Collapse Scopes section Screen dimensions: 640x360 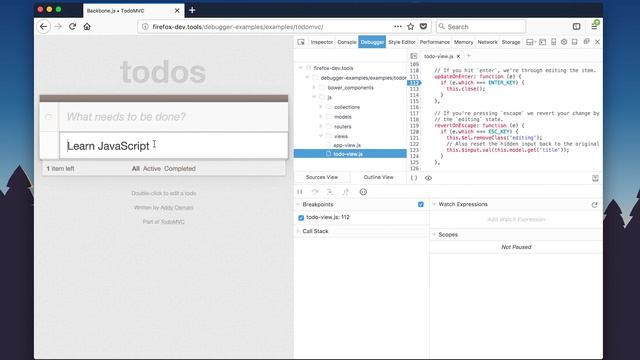(x=434, y=235)
